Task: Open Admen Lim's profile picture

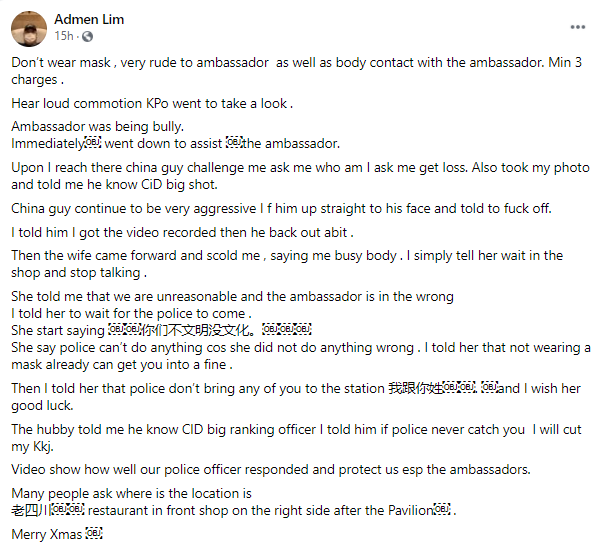Action: tap(29, 29)
